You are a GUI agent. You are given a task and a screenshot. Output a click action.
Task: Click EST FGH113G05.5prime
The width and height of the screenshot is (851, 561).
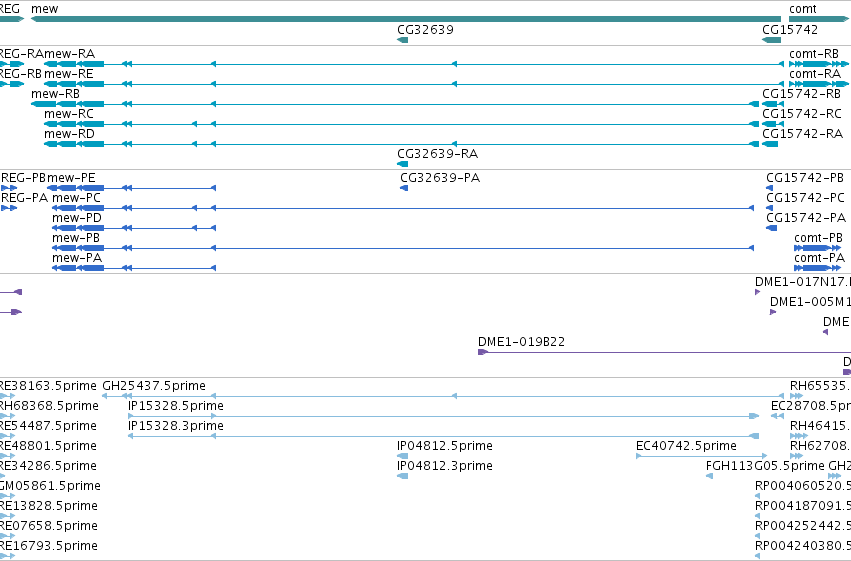(709, 476)
